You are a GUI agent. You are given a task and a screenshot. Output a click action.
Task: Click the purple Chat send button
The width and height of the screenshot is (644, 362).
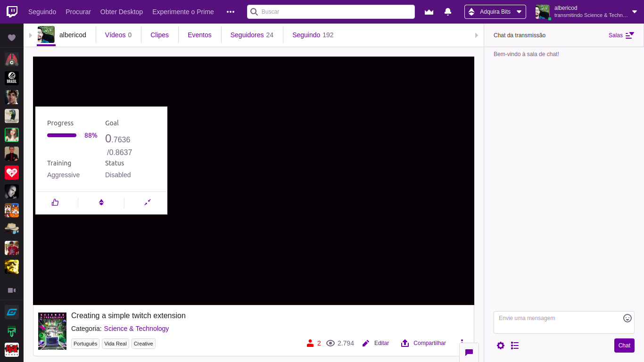[624, 346]
